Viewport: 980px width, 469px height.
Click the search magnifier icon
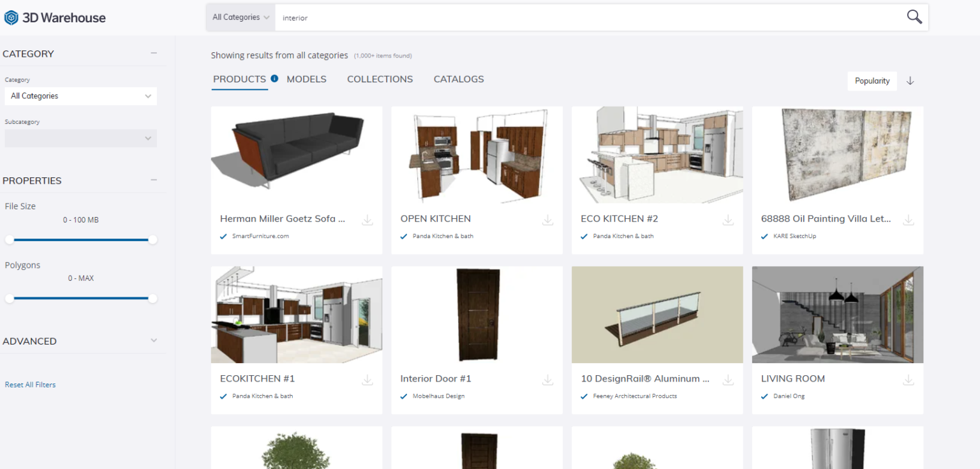(914, 17)
